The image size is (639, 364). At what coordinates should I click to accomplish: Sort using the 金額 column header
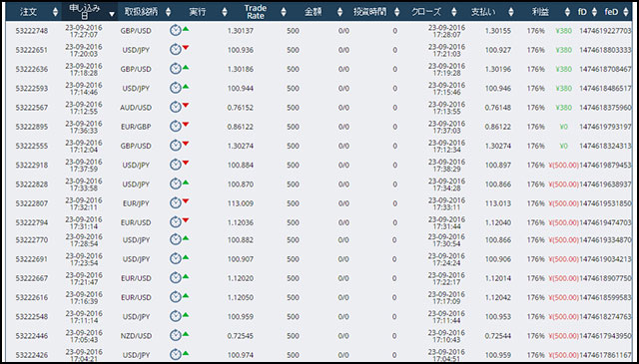[x=313, y=12]
